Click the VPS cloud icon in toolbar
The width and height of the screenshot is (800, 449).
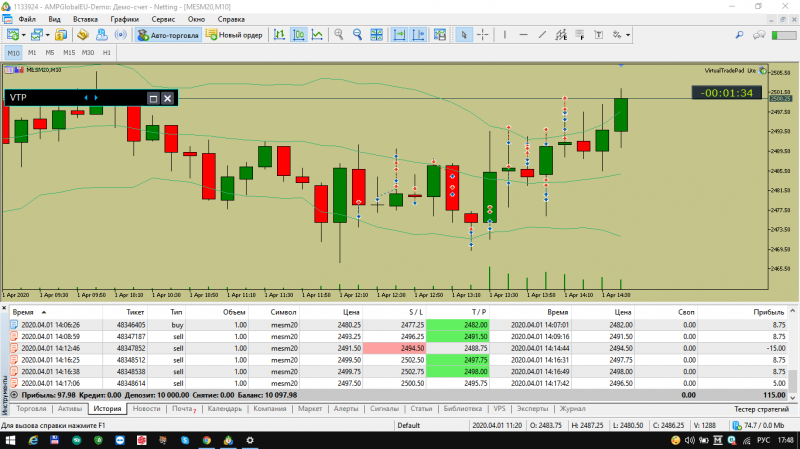click(x=102, y=35)
